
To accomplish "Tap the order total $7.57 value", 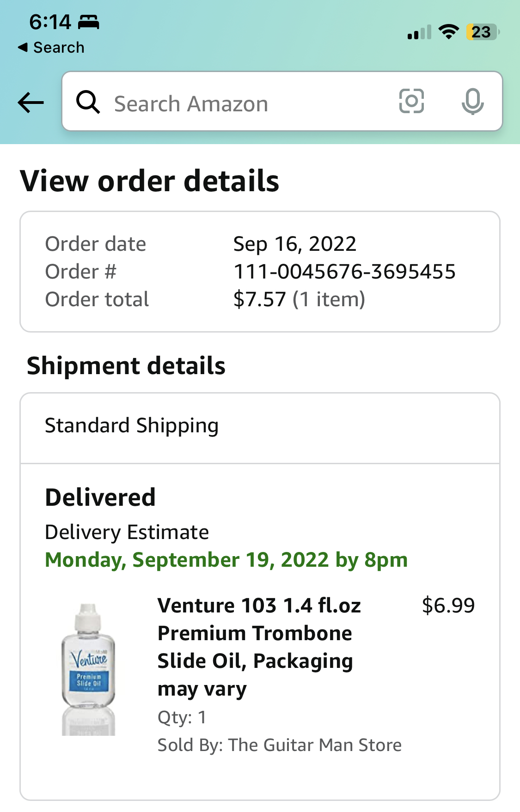I will 299,299.
